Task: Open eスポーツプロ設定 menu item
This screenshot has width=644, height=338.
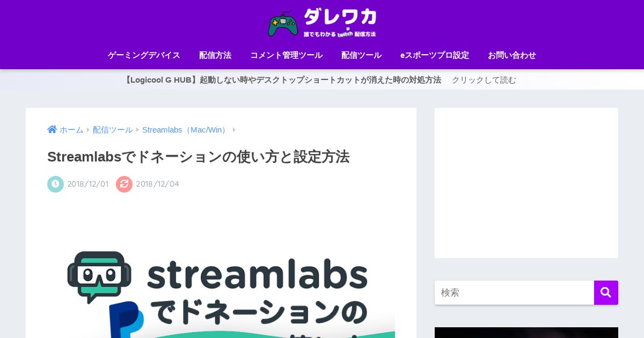Action: click(x=435, y=55)
